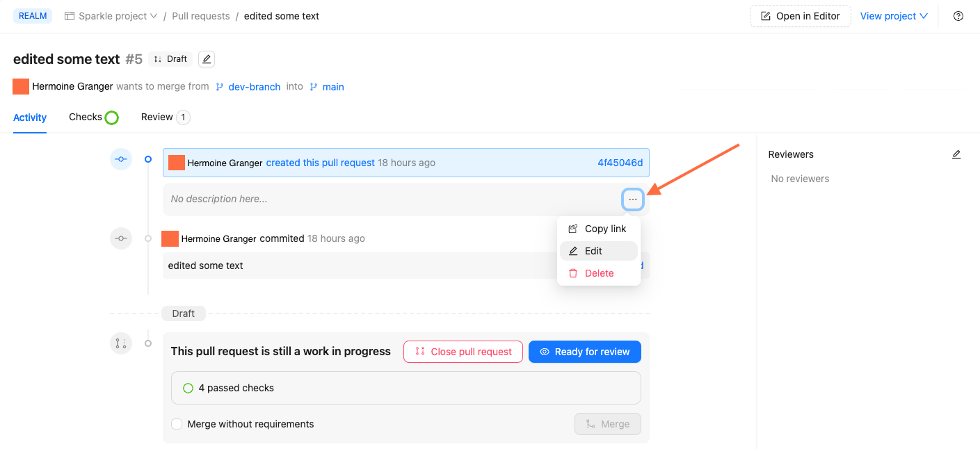Click the commit timeline node icon
Viewport: 980px width, 449px height.
[120, 238]
